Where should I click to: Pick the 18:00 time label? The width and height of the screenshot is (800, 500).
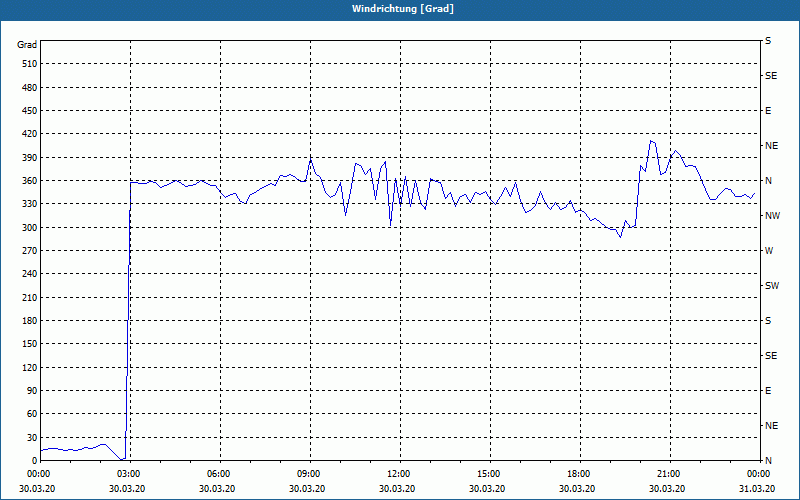pyautogui.click(x=580, y=474)
